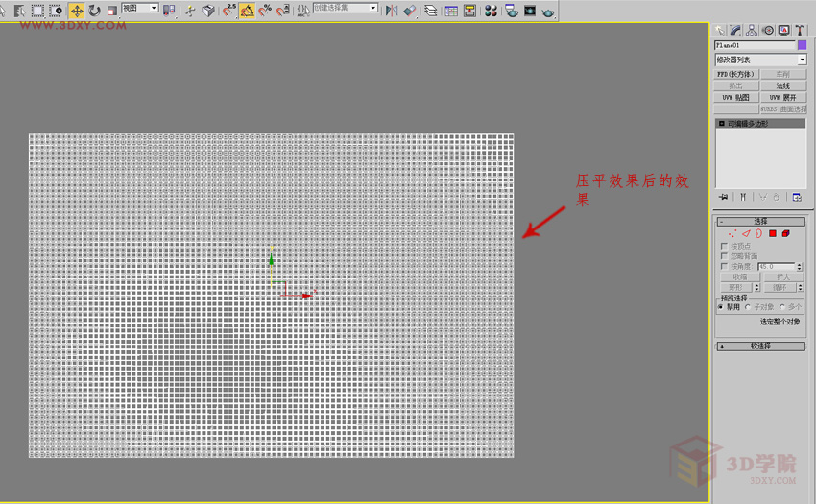Viewport: 816px width, 504px height.
Task: Select Vertex sub-object level icon
Action: [x=732, y=234]
